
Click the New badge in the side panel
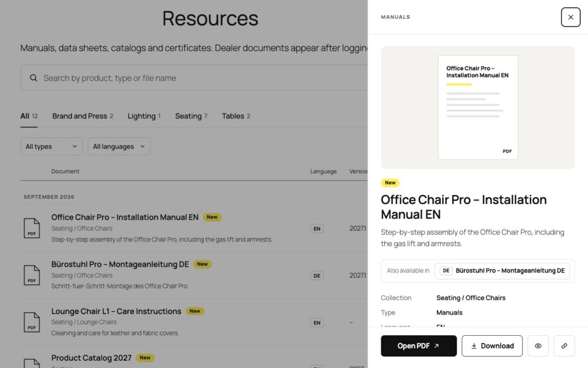tap(390, 182)
